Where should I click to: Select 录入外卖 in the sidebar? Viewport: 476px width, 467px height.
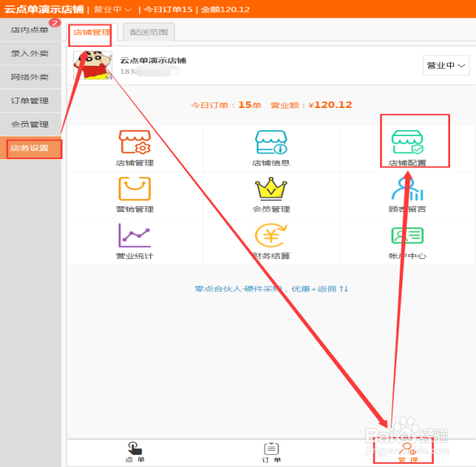[30, 54]
